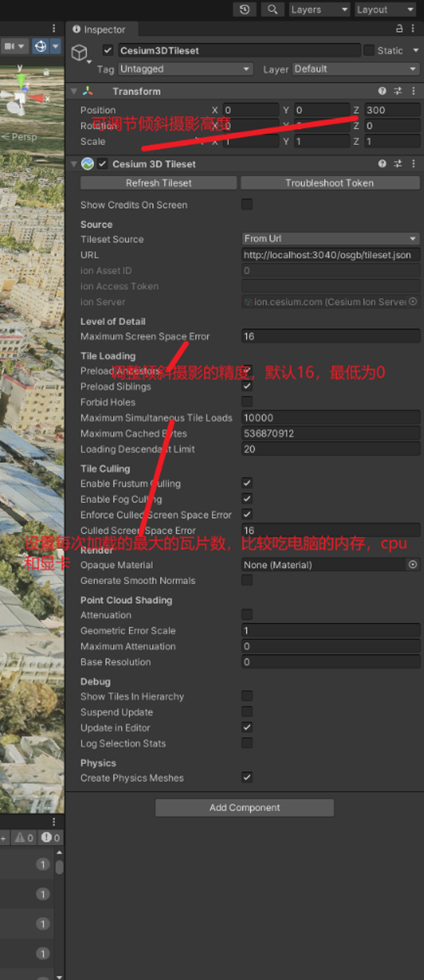This screenshot has height=980, width=424.
Task: Toggle the Cesium 3D Tileset component enabled checkbox
Action: [x=102, y=164]
